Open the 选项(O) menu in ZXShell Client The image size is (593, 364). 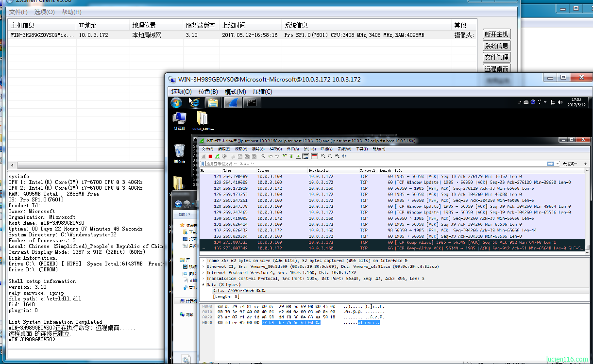click(x=44, y=12)
